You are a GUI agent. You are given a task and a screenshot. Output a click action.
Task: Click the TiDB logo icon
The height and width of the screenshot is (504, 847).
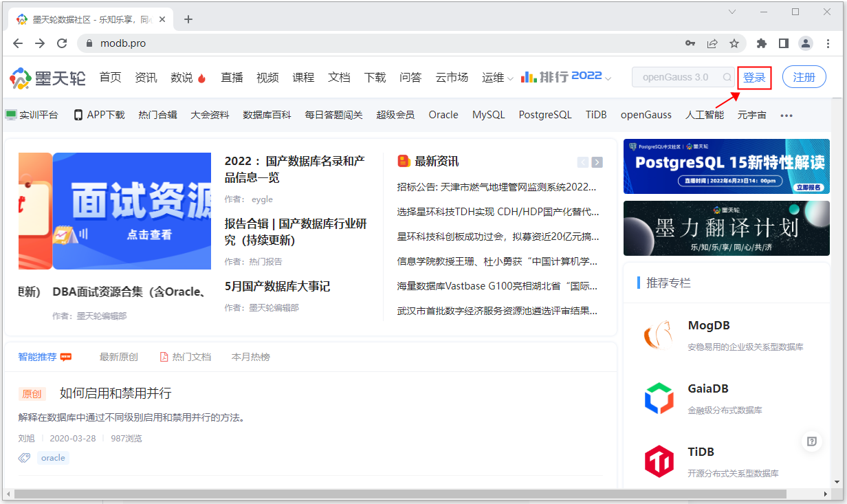(x=659, y=461)
